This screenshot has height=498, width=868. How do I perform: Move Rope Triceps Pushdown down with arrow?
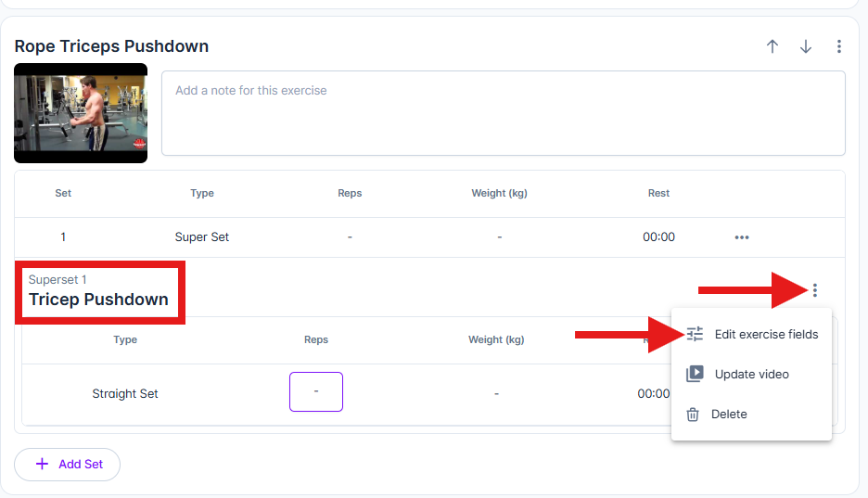(806, 46)
